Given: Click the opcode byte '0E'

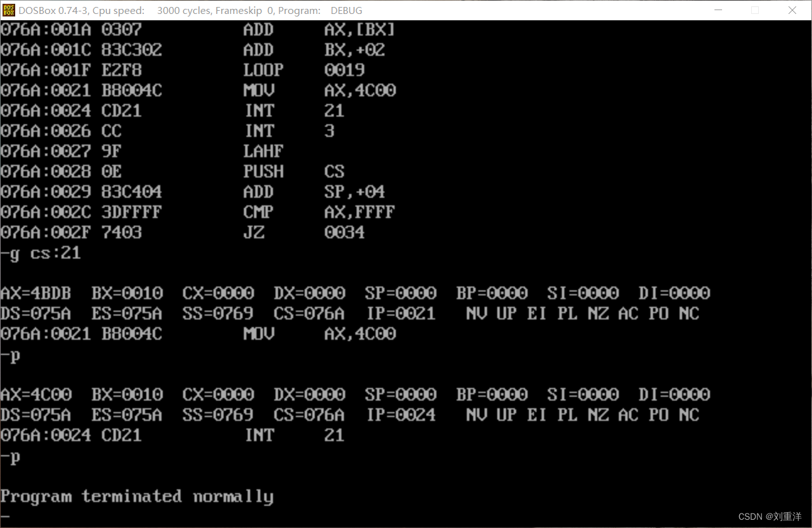Looking at the screenshot, I should click(111, 171).
